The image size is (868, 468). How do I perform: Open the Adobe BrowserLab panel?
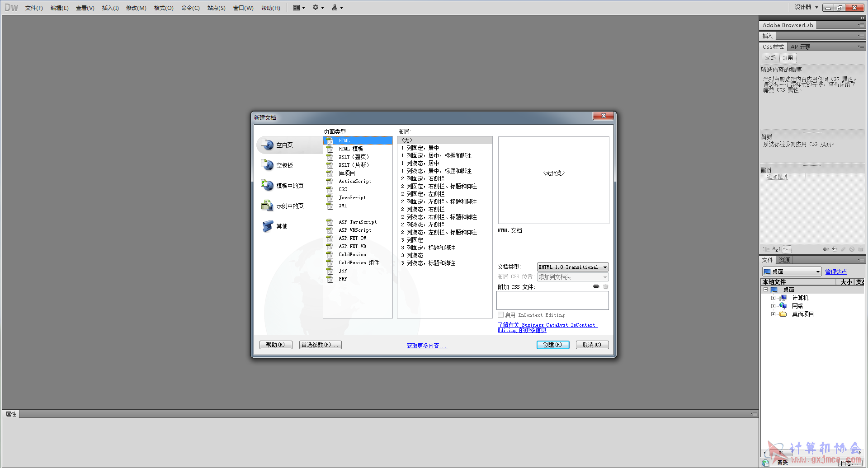tap(788, 25)
